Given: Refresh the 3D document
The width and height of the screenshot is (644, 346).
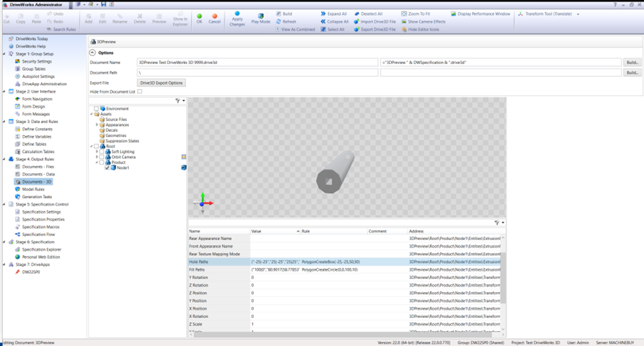Looking at the screenshot, I should click(286, 21).
